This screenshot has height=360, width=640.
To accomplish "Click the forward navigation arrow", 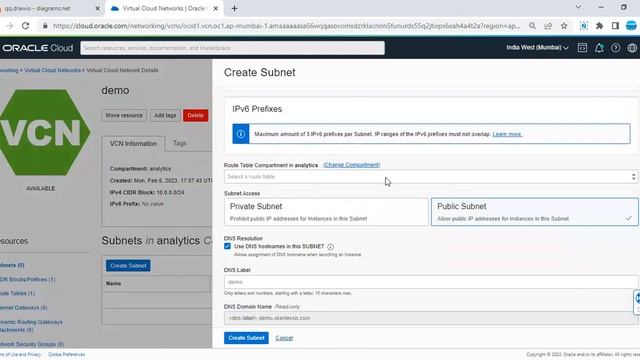I will coord(9,26).
